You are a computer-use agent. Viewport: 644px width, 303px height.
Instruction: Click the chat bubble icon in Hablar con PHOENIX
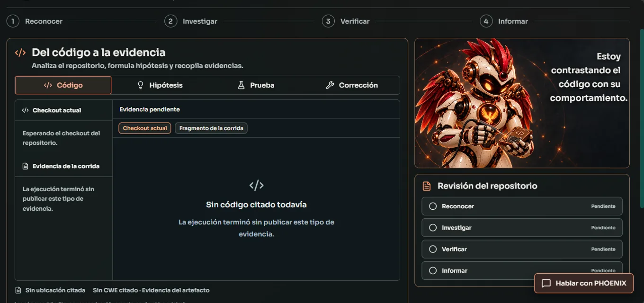[546, 284]
